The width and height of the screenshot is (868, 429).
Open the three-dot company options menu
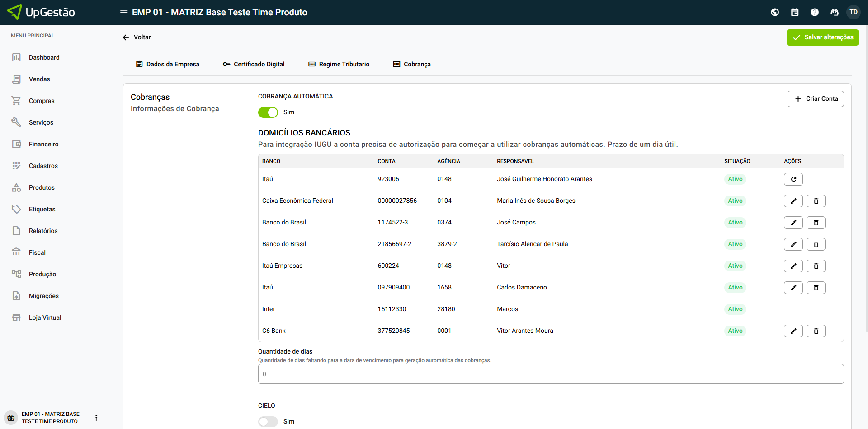(x=96, y=418)
